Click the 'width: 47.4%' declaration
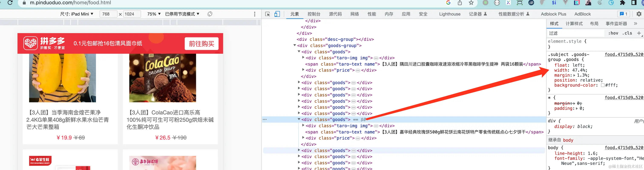Viewport: 644px width, 170px height. 571,70
